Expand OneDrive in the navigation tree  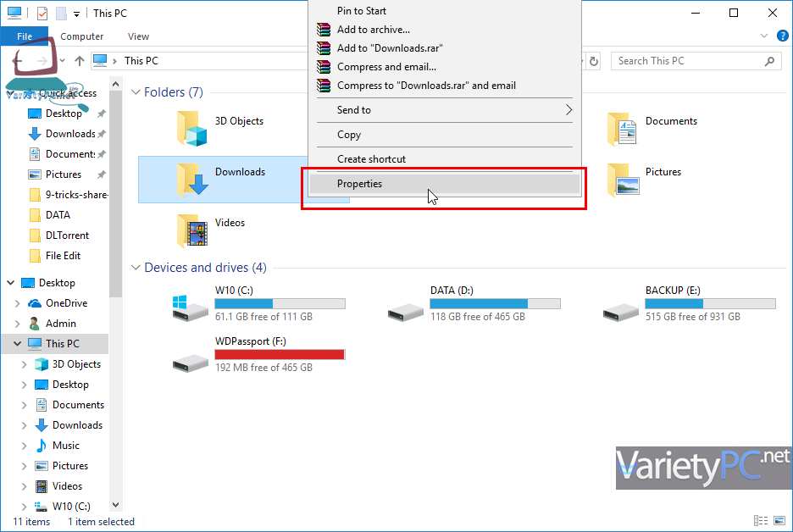pyautogui.click(x=19, y=303)
